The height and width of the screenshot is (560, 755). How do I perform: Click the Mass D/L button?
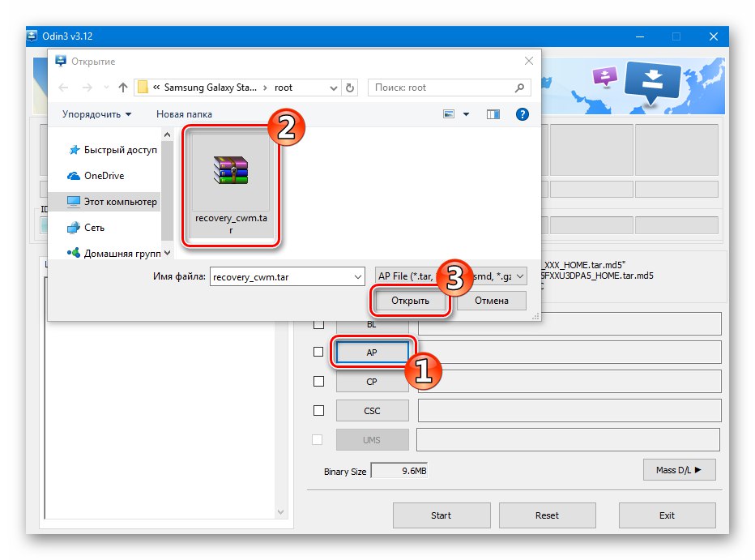click(679, 470)
